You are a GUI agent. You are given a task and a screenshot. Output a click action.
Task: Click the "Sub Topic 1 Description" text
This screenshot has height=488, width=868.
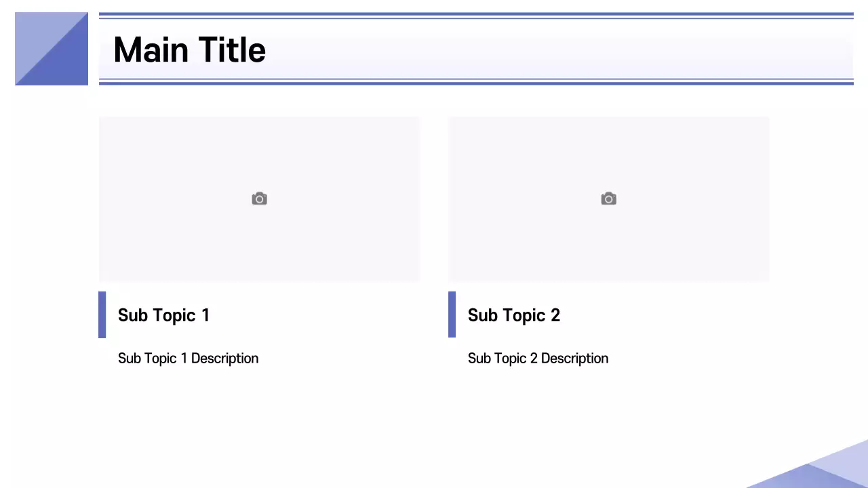[x=188, y=358]
